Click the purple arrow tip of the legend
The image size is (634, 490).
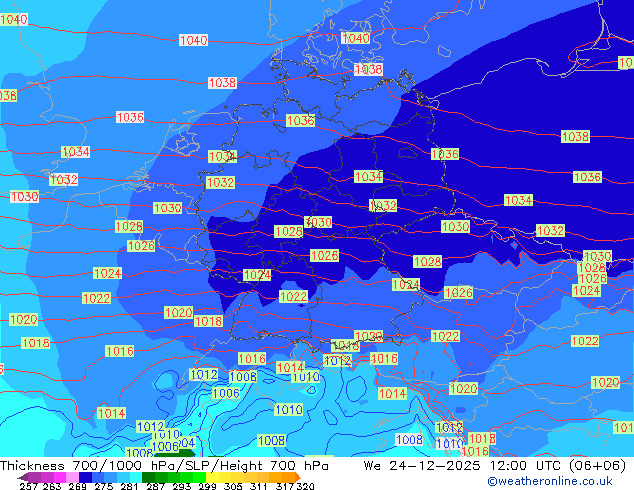[x=22, y=478]
